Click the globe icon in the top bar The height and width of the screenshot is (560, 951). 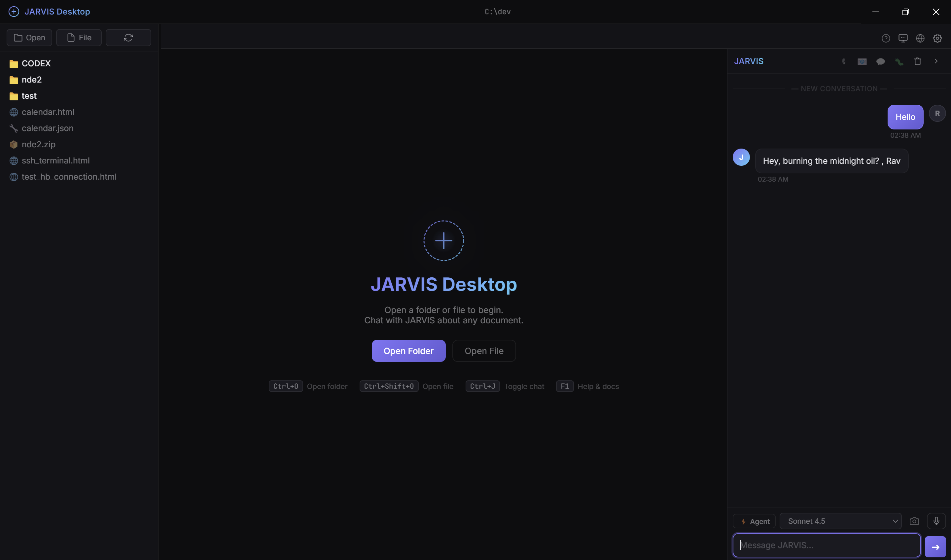point(920,38)
